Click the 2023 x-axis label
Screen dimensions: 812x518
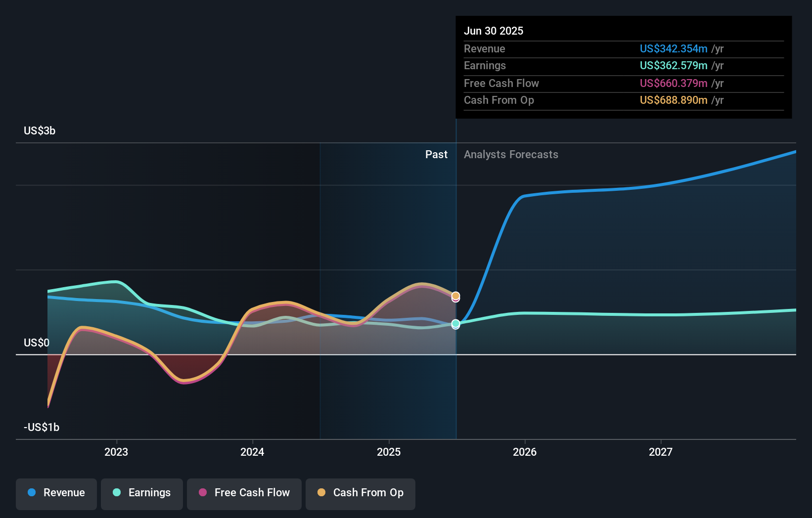click(x=116, y=452)
